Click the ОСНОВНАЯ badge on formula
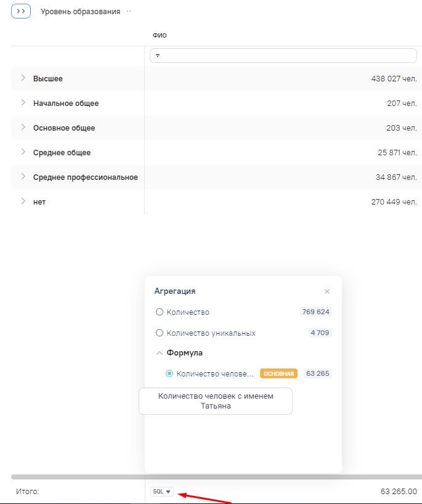The image size is (422, 504). pos(278,373)
